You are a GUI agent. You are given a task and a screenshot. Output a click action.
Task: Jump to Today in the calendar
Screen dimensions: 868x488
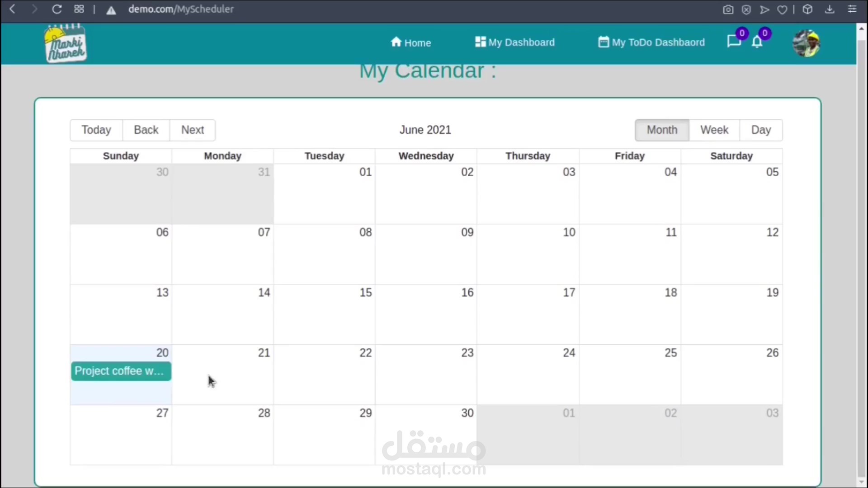pyautogui.click(x=96, y=130)
